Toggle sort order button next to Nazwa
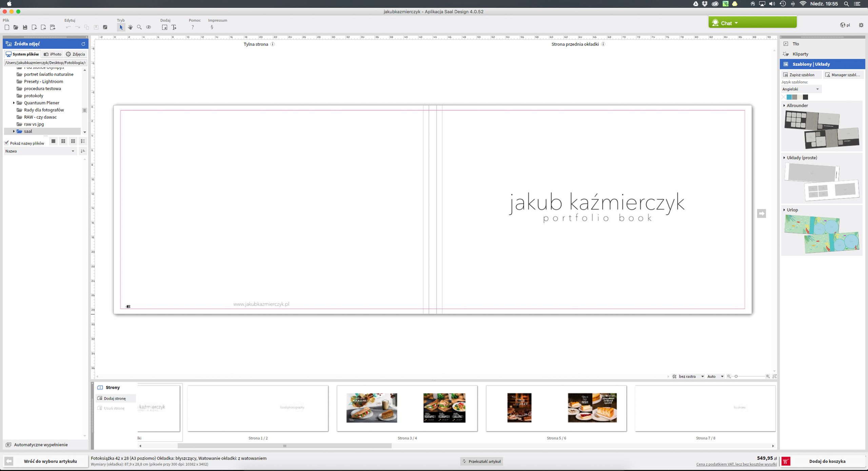The height and width of the screenshot is (471, 868). (x=83, y=151)
